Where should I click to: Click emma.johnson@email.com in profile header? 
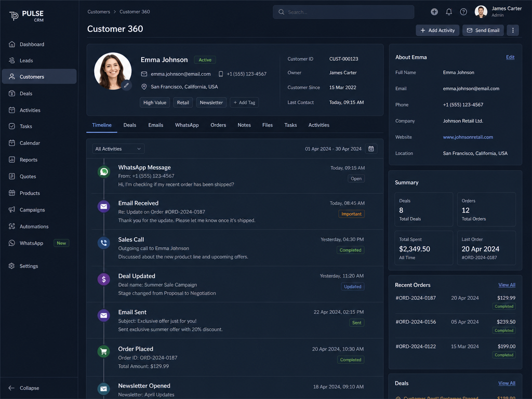tap(180, 74)
